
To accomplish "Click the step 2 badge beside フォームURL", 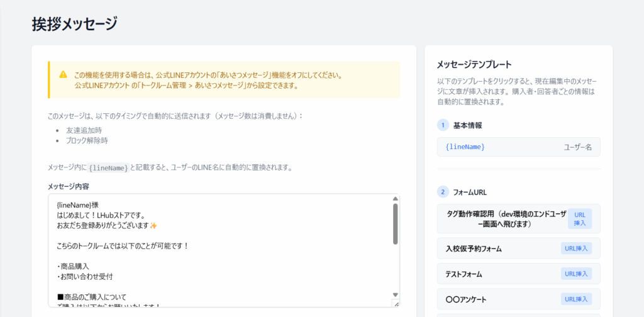I will coord(443,192).
